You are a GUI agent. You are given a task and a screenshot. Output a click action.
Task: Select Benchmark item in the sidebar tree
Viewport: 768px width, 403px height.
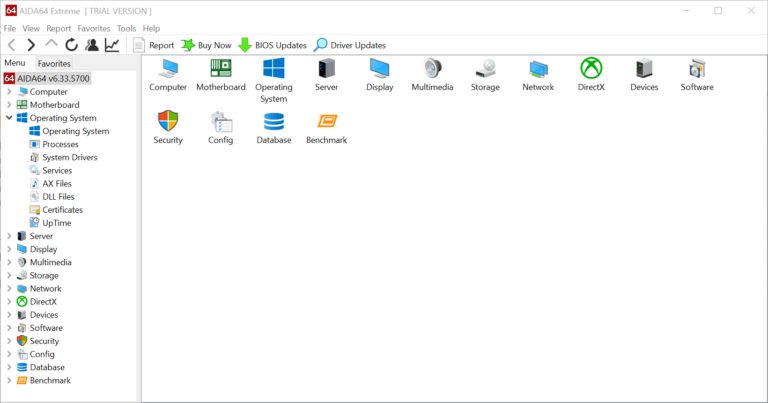tap(44, 380)
